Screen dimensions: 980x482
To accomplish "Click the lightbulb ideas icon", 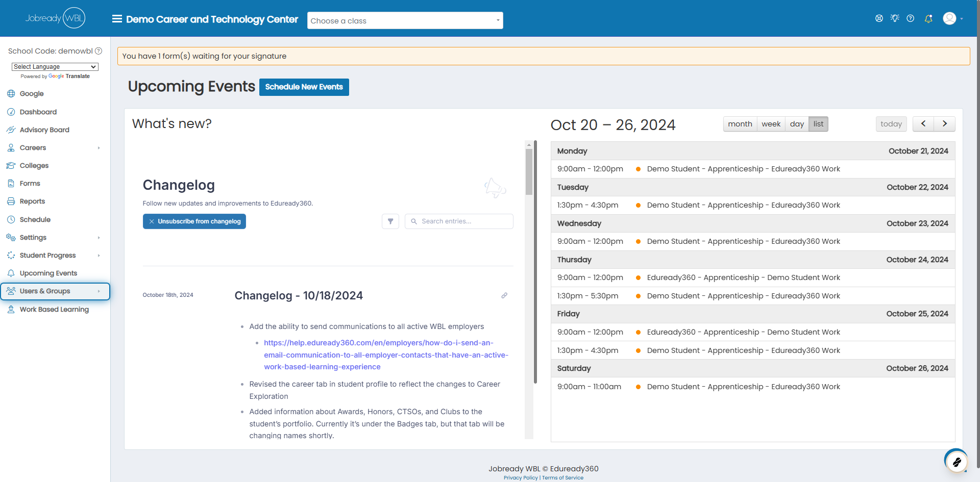I will [895, 18].
